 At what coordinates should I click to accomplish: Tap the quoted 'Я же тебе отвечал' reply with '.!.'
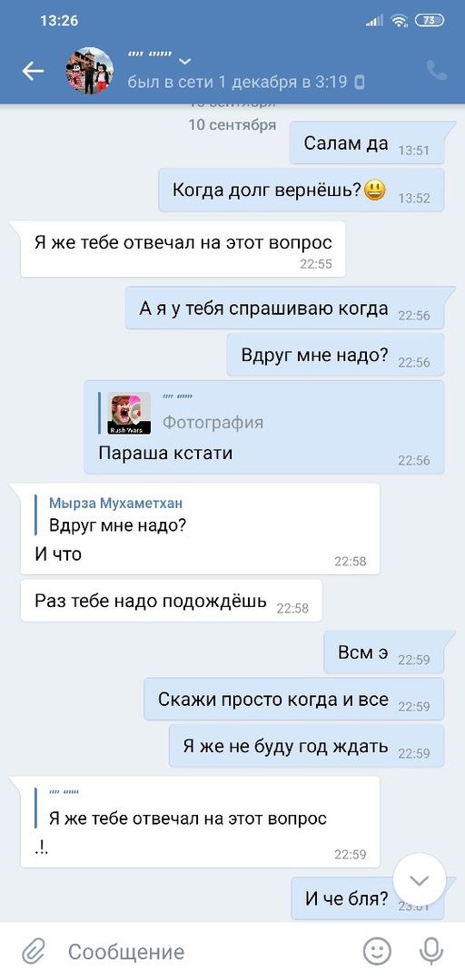click(201, 822)
